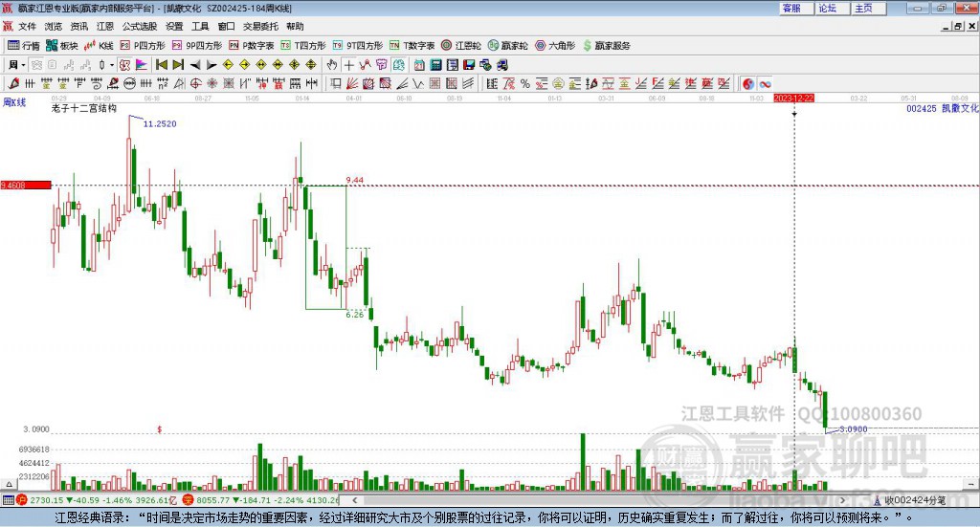Toggle the colored flag indicator icon
The width and height of the screenshot is (980, 527).
[x=142, y=65]
